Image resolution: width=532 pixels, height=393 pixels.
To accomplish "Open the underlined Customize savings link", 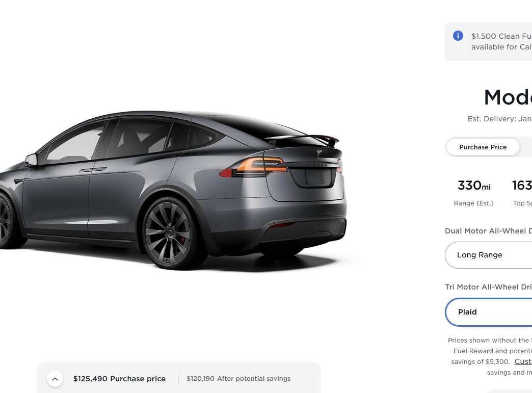I will pos(523,361).
